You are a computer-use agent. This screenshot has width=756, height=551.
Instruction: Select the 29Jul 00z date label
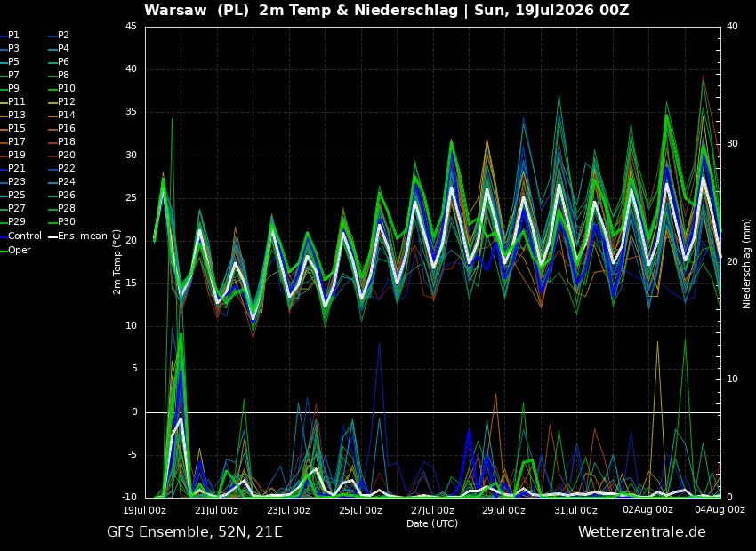pyautogui.click(x=503, y=509)
